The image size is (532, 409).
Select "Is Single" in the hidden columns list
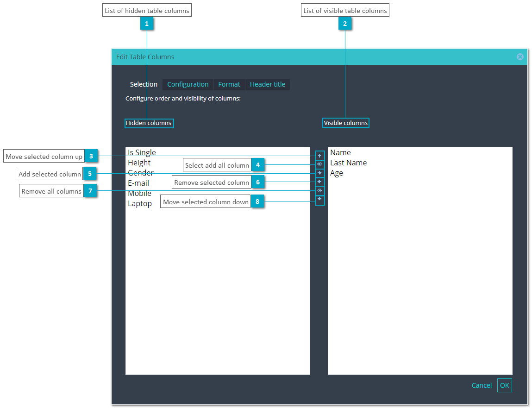tap(142, 152)
